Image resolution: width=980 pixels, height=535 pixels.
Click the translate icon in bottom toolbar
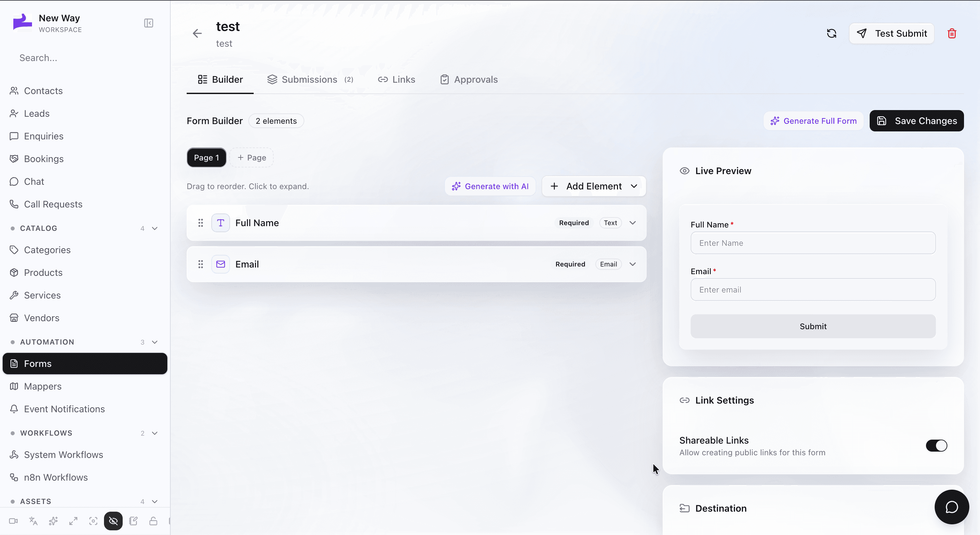pos(33,521)
